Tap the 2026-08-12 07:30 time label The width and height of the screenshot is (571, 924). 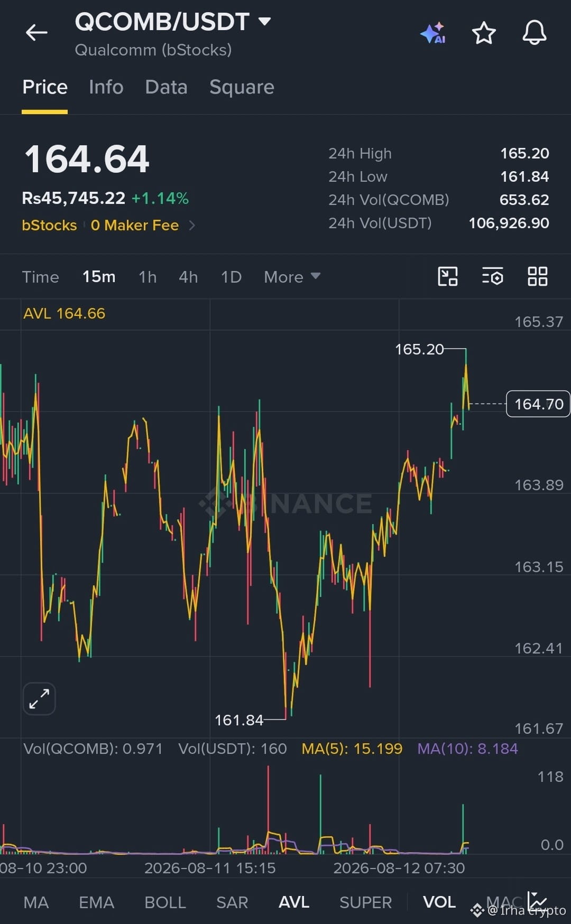point(399,868)
